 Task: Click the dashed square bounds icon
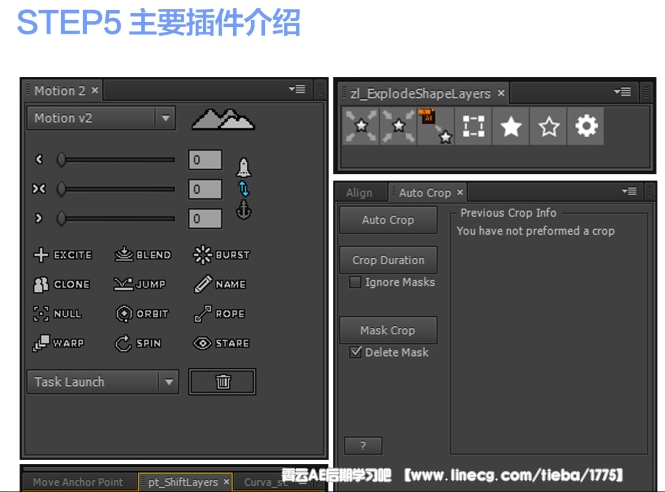(x=473, y=126)
